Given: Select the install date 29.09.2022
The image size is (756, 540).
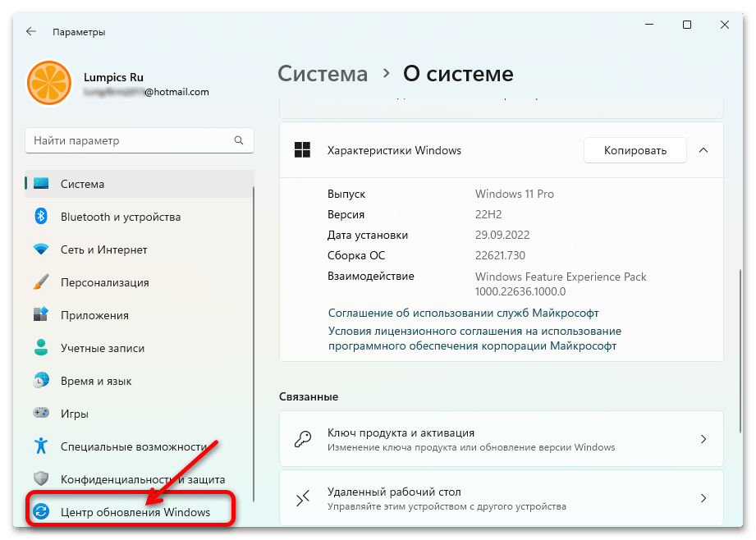Looking at the screenshot, I should pyautogui.click(x=502, y=235).
